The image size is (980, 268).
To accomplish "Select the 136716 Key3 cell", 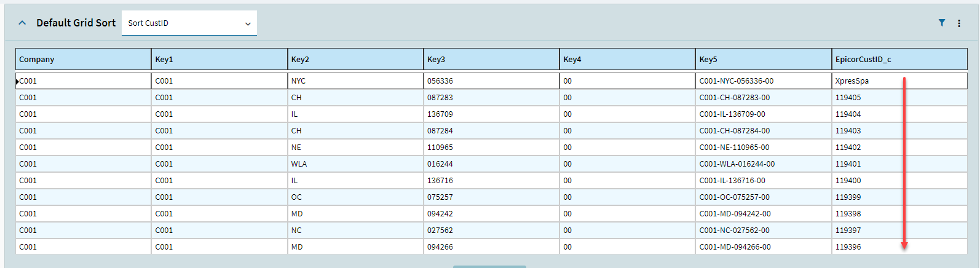I will [491, 181].
